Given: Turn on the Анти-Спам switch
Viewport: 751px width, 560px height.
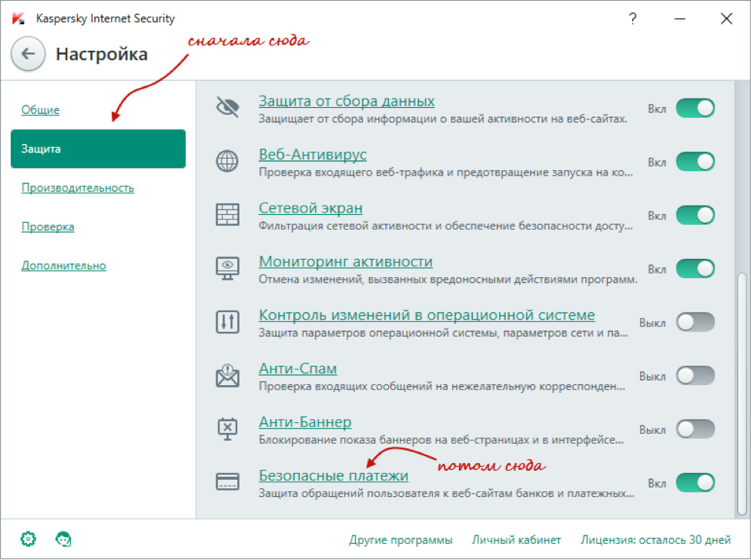Looking at the screenshot, I should pos(696,376).
